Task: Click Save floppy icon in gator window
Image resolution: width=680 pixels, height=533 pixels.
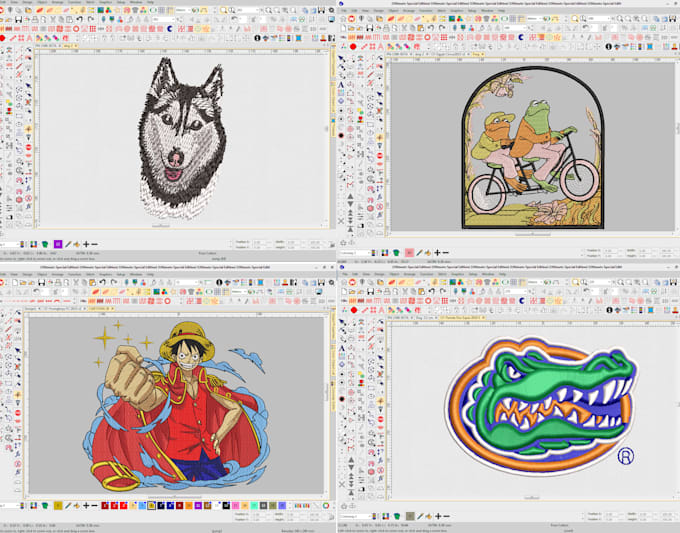Action: [370, 291]
